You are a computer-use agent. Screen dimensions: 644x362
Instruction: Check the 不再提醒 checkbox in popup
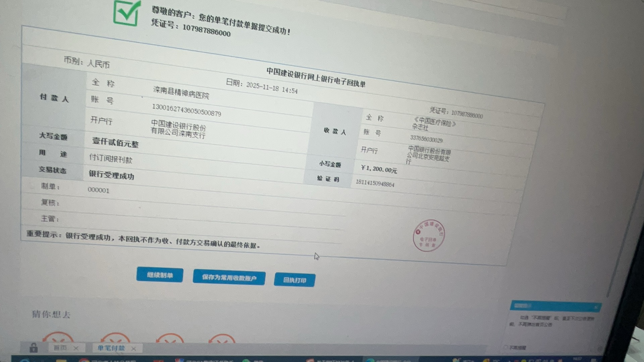point(506,348)
